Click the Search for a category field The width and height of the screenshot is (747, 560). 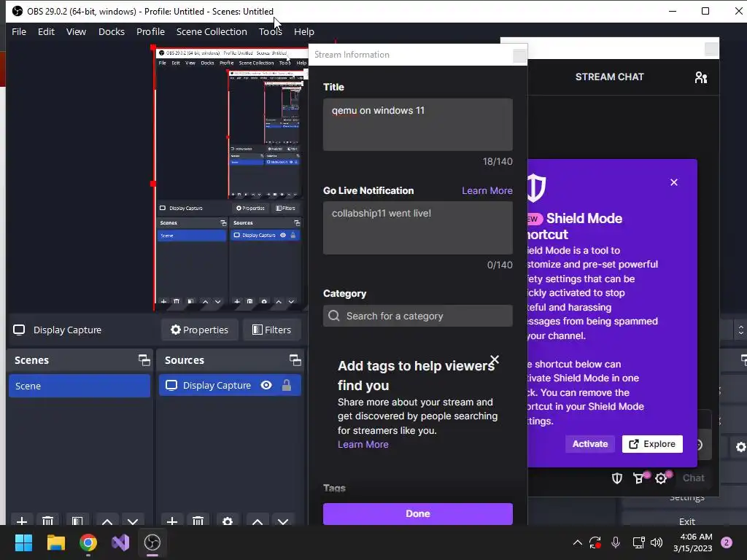click(418, 316)
